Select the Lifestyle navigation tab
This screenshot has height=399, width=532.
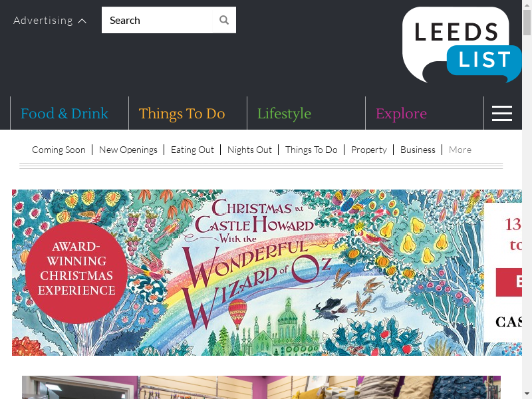tap(284, 113)
